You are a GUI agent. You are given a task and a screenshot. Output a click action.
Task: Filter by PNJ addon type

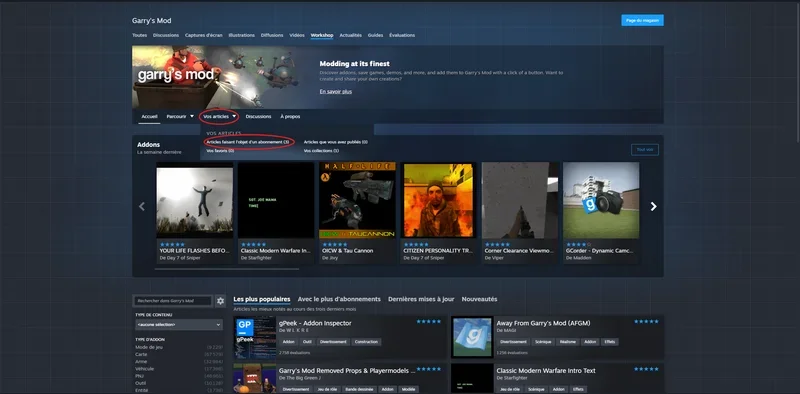click(x=179, y=376)
